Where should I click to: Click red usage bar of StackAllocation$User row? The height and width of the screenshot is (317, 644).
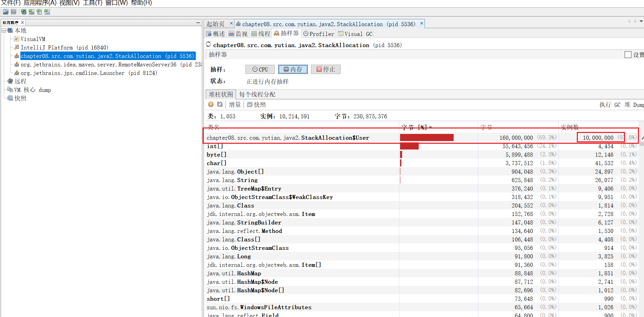pos(427,138)
